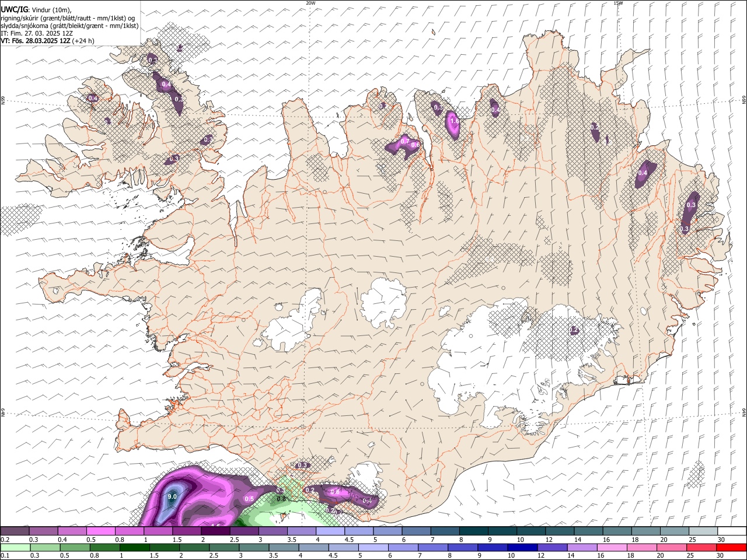747x560 pixels.
Task: Click the 30 label in the lower legend row
Action: 721,556
